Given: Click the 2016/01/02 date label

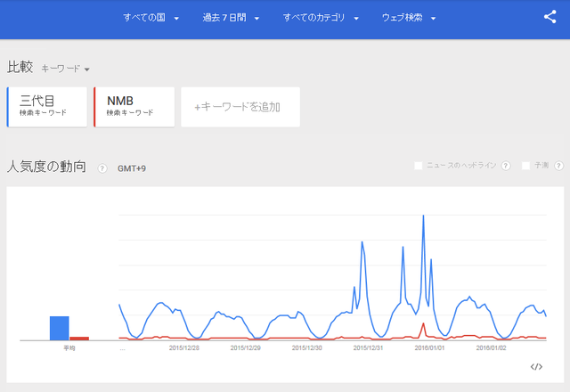Looking at the screenshot, I should tap(491, 348).
